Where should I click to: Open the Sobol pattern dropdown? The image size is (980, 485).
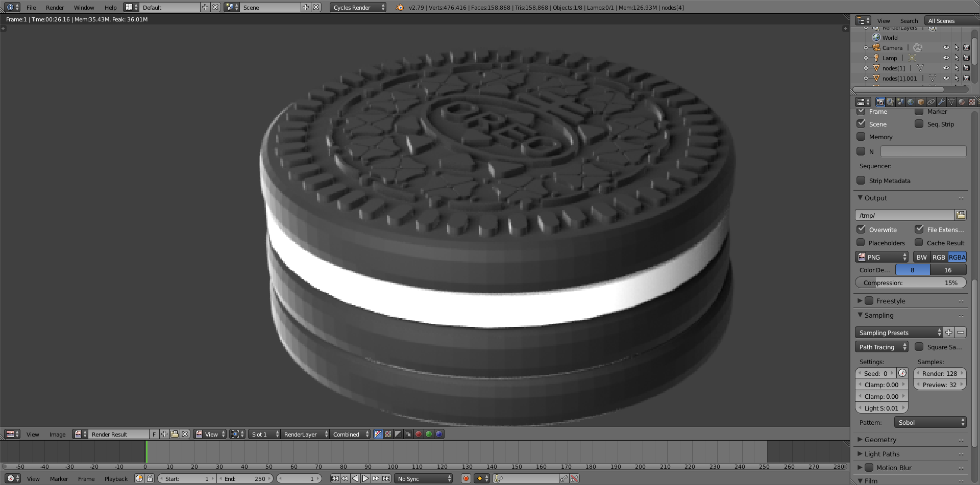coord(930,422)
